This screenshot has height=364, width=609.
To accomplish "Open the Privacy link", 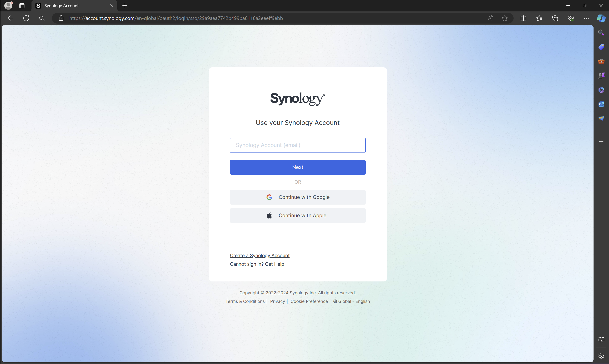I will (x=277, y=301).
